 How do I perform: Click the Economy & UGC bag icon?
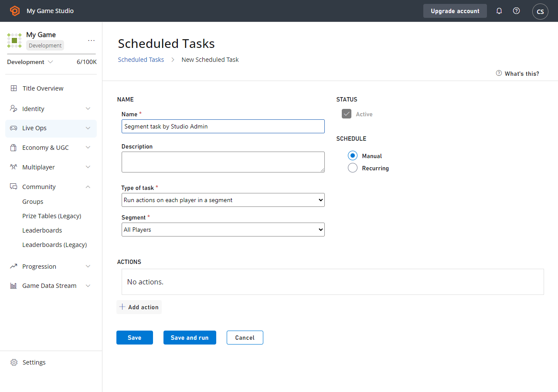click(14, 148)
